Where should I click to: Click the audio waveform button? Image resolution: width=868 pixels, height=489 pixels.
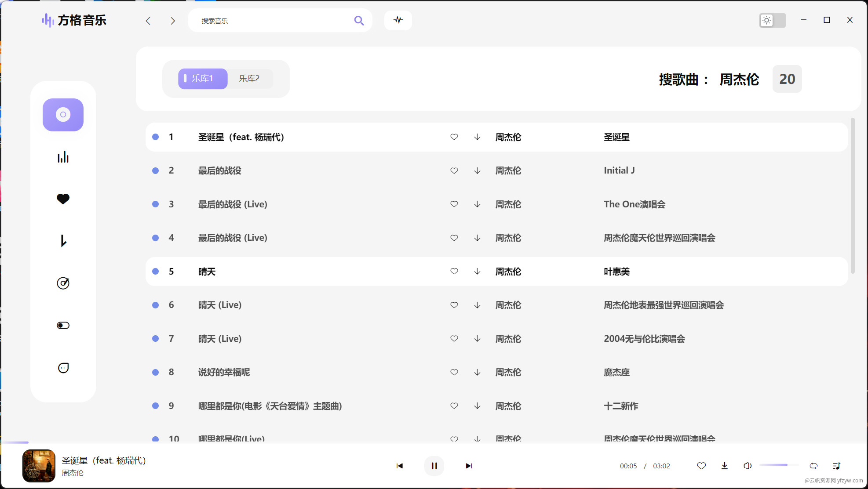click(398, 20)
